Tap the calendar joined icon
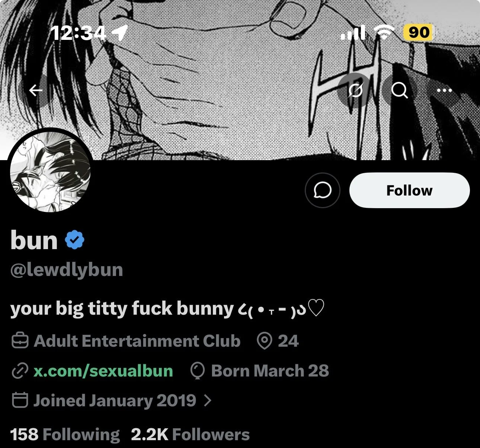 [20, 400]
